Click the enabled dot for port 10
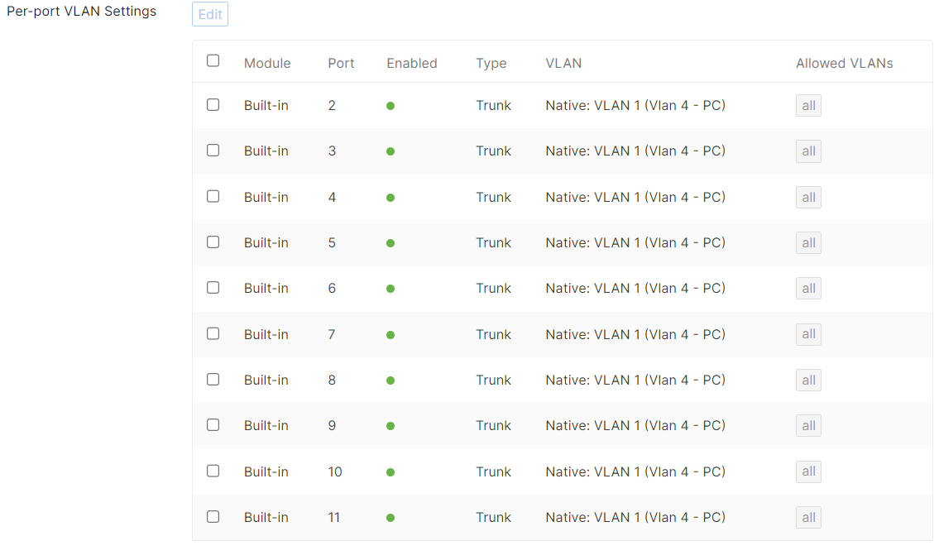 pyautogui.click(x=390, y=471)
